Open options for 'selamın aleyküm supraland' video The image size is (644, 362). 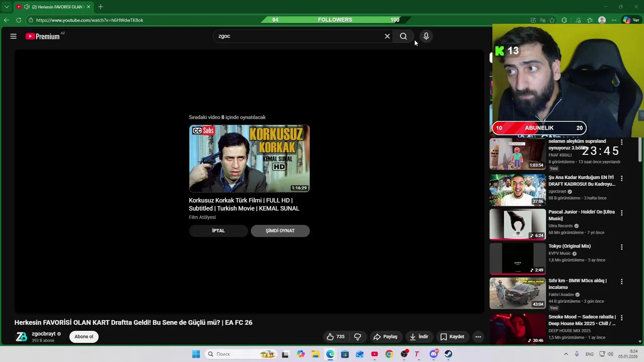coord(621,143)
